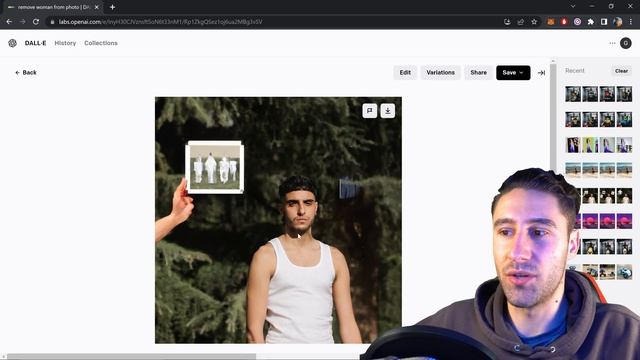Open a new browser tab
This screenshot has width=640, height=360.
pyautogui.click(x=112, y=7)
